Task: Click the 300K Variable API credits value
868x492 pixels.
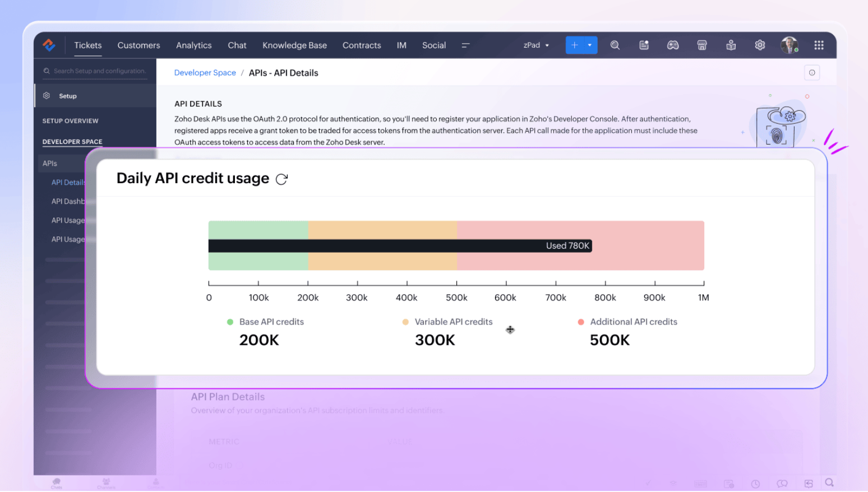Action: (435, 340)
